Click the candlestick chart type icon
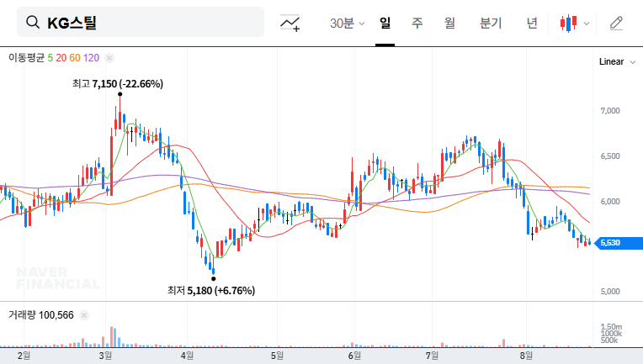The image size is (643, 364). 569,24
